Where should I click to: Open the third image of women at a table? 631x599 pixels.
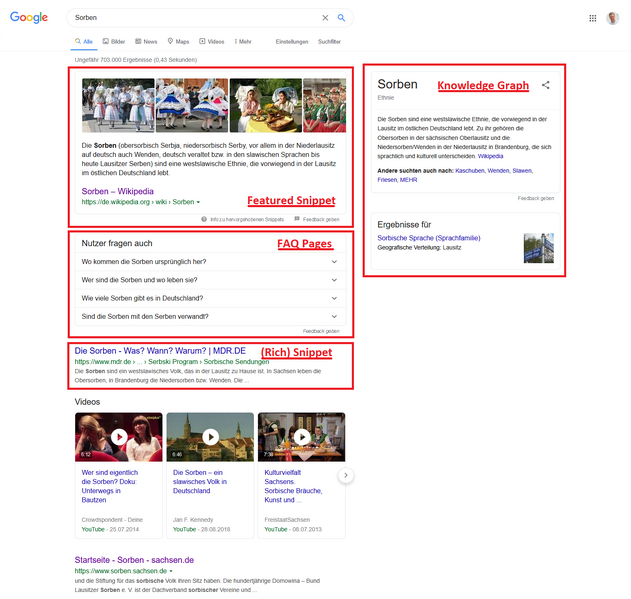[266, 105]
